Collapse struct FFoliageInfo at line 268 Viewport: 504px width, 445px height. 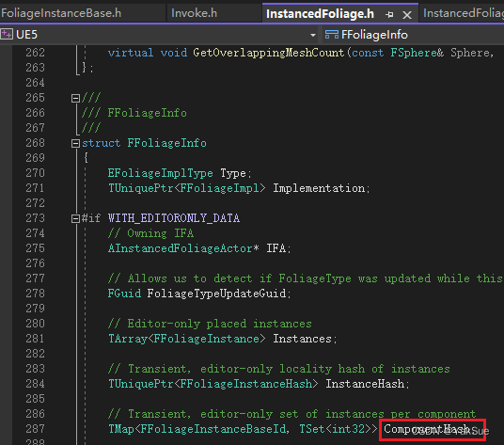click(x=75, y=143)
